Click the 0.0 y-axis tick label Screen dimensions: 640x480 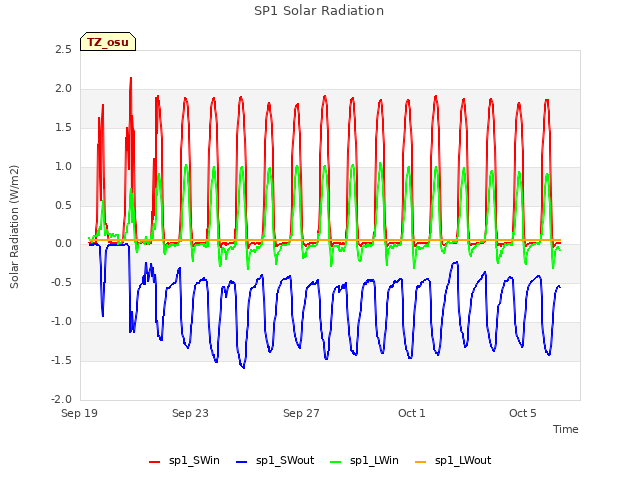coord(63,244)
